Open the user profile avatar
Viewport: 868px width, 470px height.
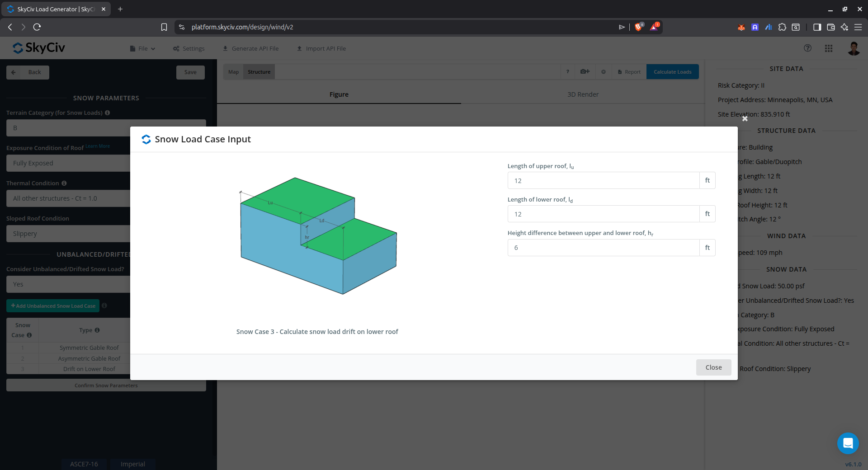pyautogui.click(x=853, y=48)
